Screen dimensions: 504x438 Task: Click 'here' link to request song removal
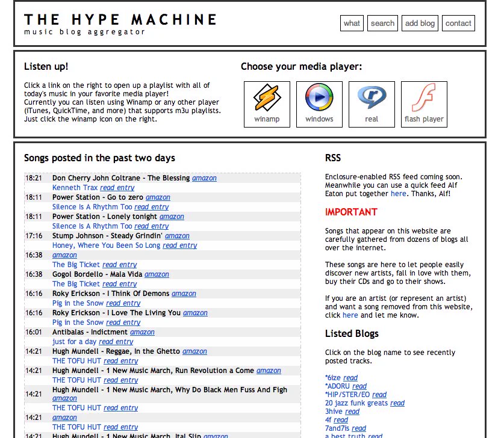(x=350, y=315)
